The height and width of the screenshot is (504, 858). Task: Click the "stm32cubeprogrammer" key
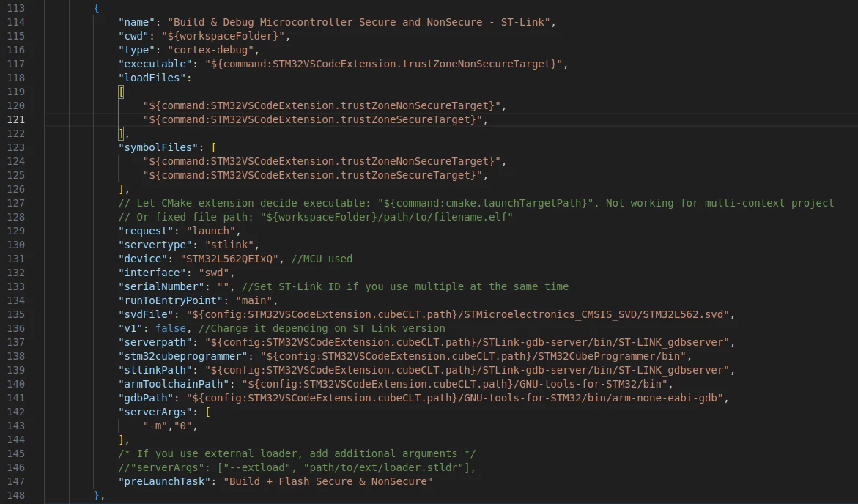point(183,356)
